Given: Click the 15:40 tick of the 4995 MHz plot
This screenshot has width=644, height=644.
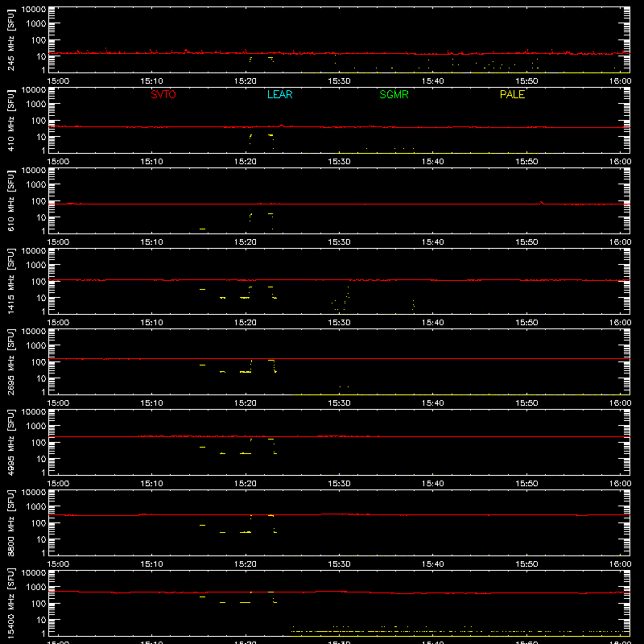Looking at the screenshot, I should click(433, 484).
